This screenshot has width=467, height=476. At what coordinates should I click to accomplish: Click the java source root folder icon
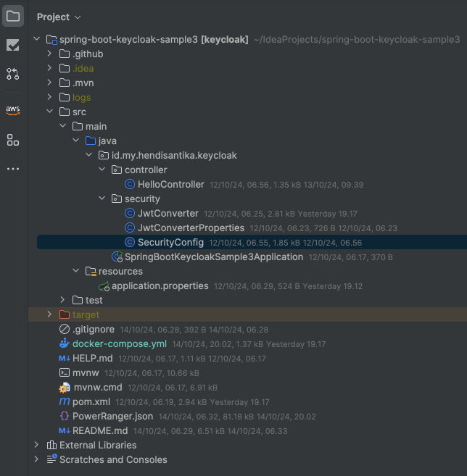pos(91,141)
